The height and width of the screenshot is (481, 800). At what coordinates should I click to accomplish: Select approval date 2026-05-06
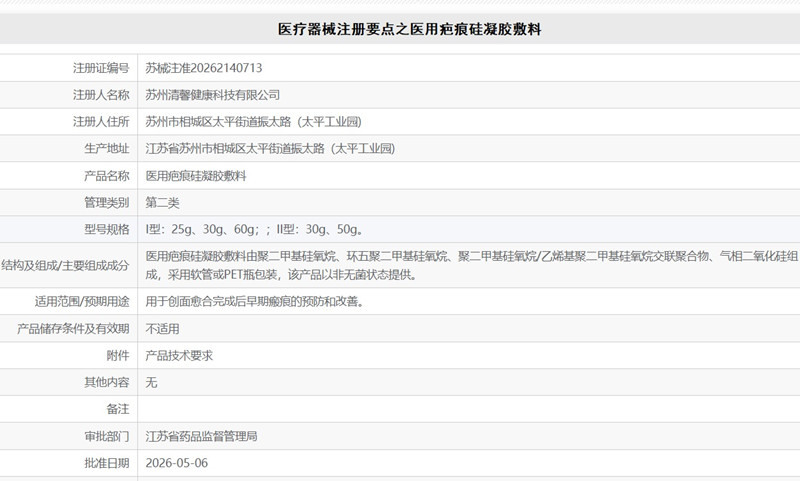click(x=177, y=463)
